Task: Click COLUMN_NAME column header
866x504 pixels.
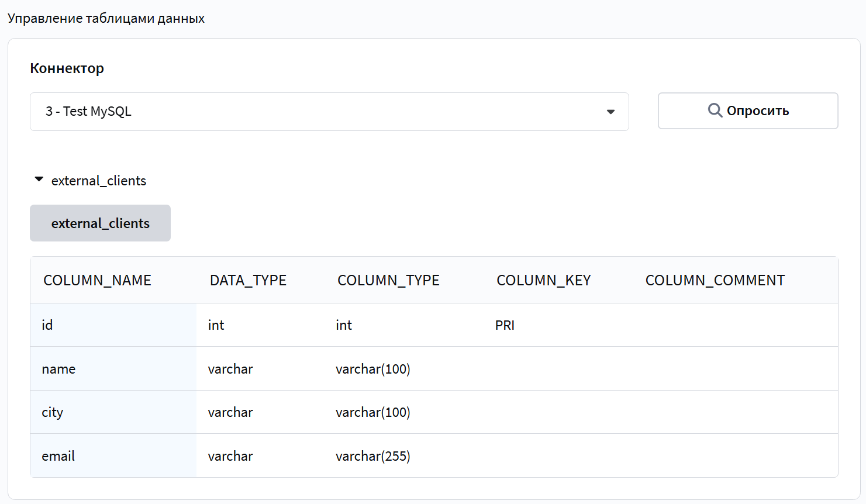Action: [97, 280]
